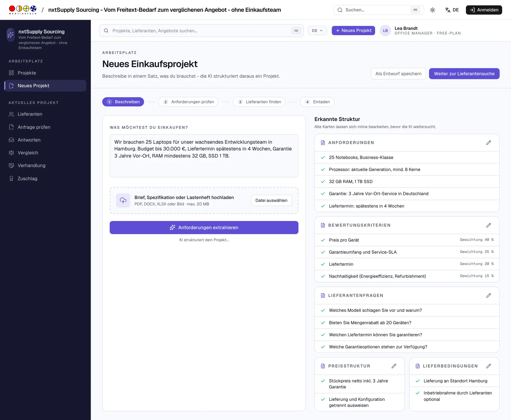Select step 4 Einladen

pos(317,102)
